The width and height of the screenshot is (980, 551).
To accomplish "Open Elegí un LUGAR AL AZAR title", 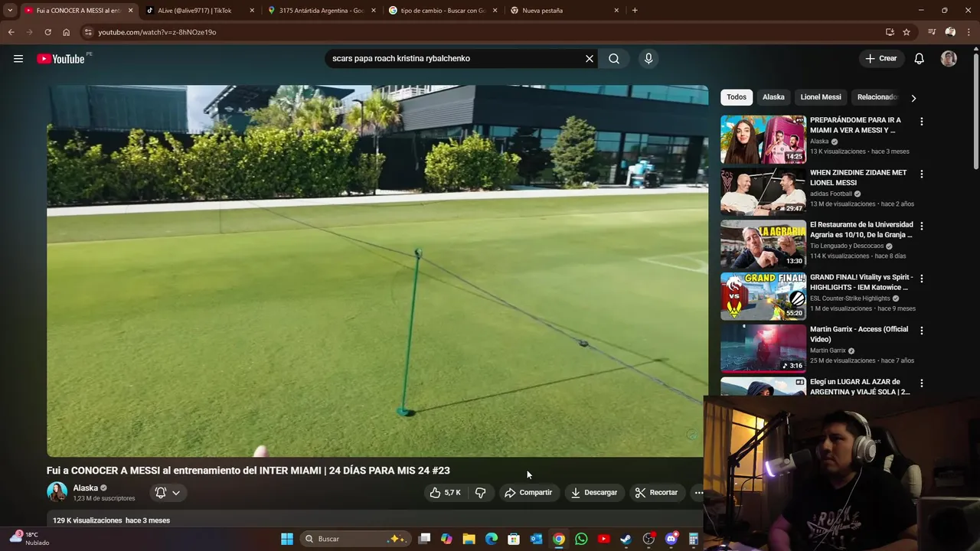I will [860, 386].
